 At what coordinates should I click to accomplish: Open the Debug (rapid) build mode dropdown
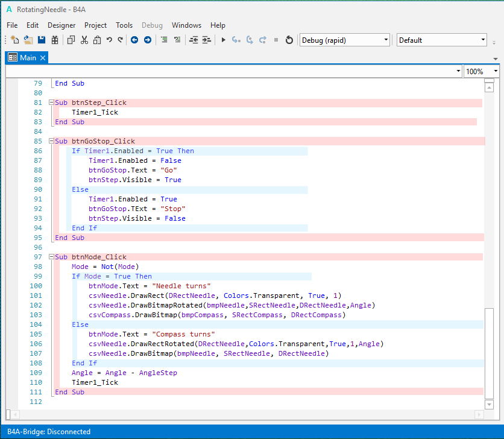pyautogui.click(x=345, y=40)
